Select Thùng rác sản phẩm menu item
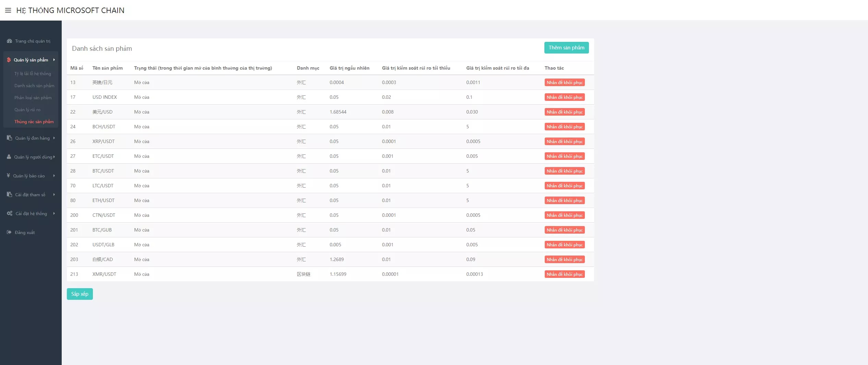868x365 pixels. click(x=34, y=122)
